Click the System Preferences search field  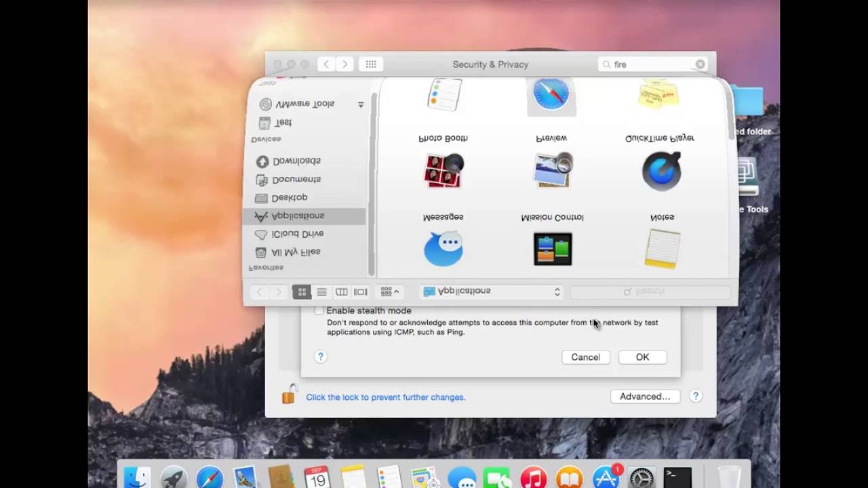pos(654,64)
